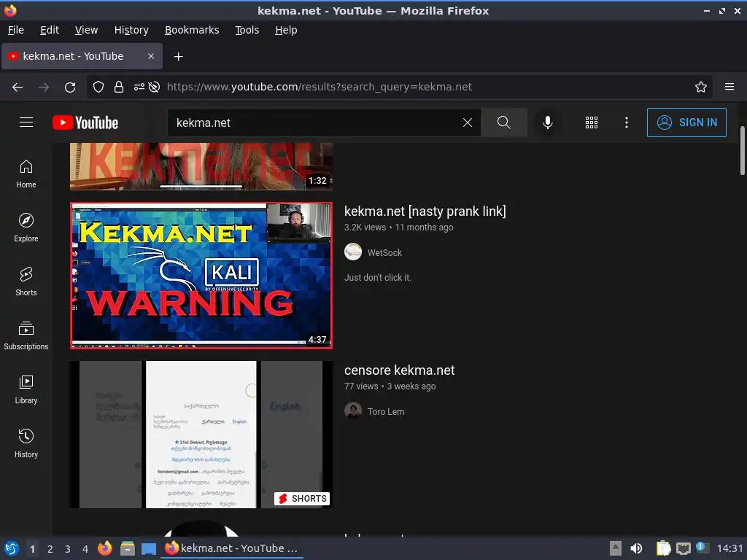Viewport: 747px width, 560px height.
Task: Open the censore kekma.net Shorts thumbnail
Action: coord(201,435)
